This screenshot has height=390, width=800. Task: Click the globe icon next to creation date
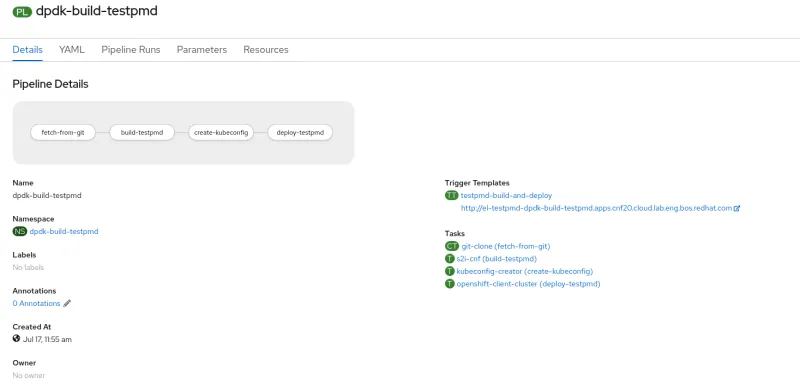click(x=16, y=338)
